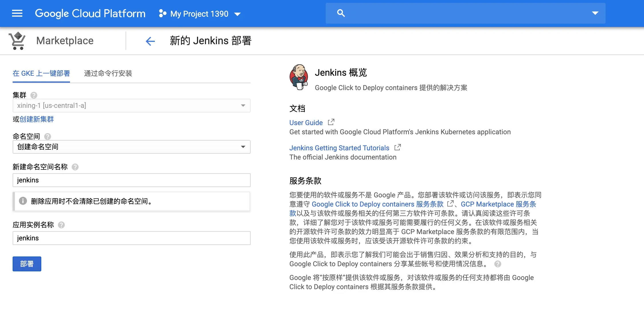This screenshot has width=644, height=319.
Task: Select the 在 GKE 上一键部署 tab
Action: 41,73
